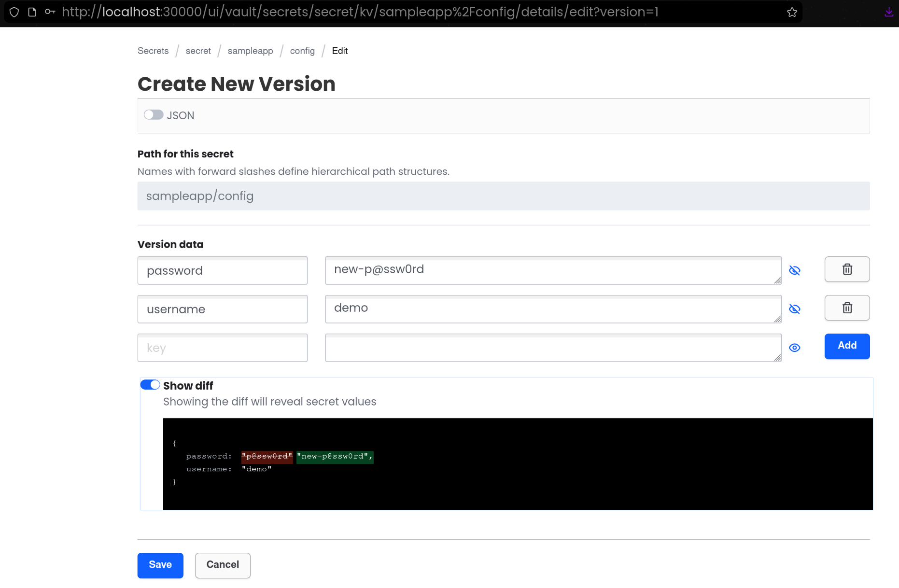Open browser downloads arrow icon
Screen dimensions: 899x588
point(889,12)
